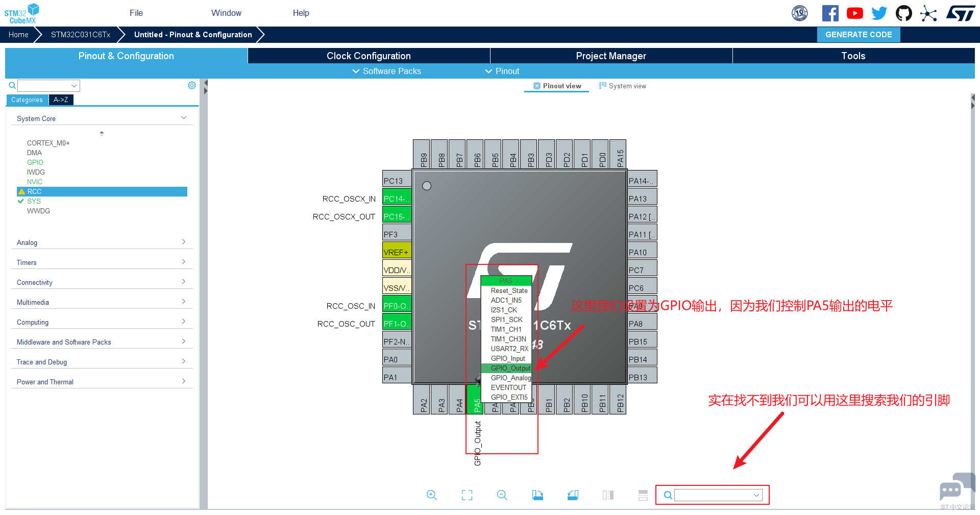This screenshot has height=515, width=980.
Task: Expand the Connectivity category
Action: click(x=184, y=282)
